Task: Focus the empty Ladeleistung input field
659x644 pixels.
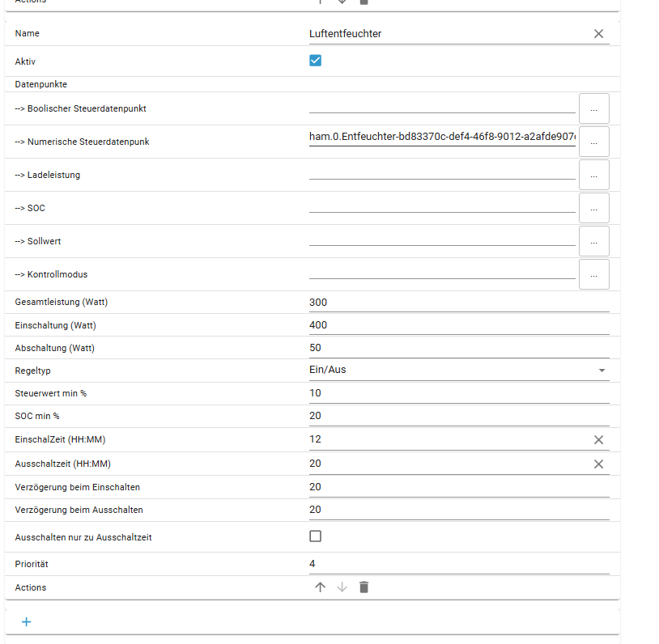Action: pyautogui.click(x=442, y=171)
